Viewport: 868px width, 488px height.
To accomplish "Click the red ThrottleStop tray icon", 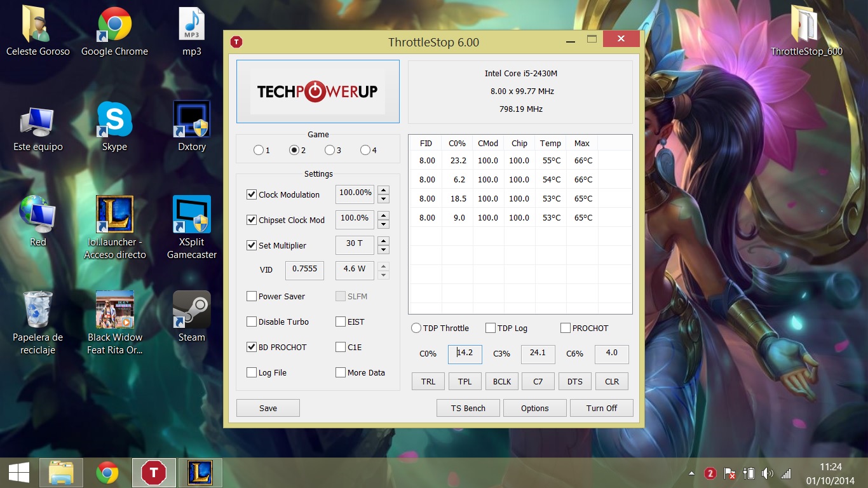I will [710, 474].
